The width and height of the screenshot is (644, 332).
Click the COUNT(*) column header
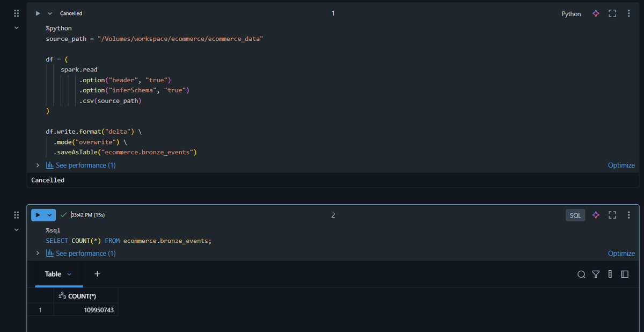(x=86, y=296)
